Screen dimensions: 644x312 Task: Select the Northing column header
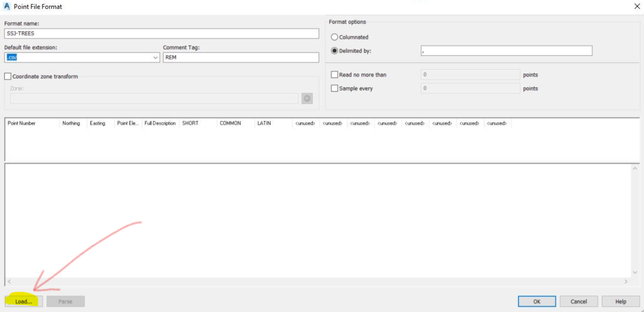pos(71,123)
